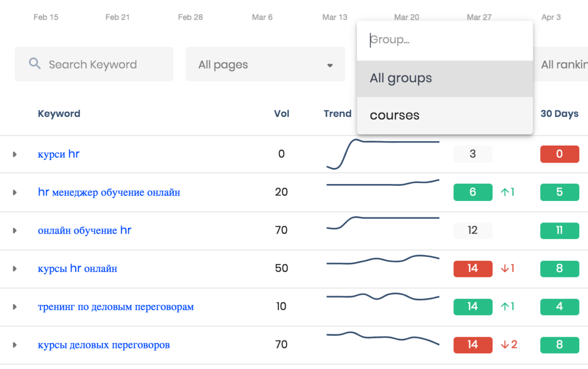
Task: Sort by the Keyword column header
Action: coord(59,114)
